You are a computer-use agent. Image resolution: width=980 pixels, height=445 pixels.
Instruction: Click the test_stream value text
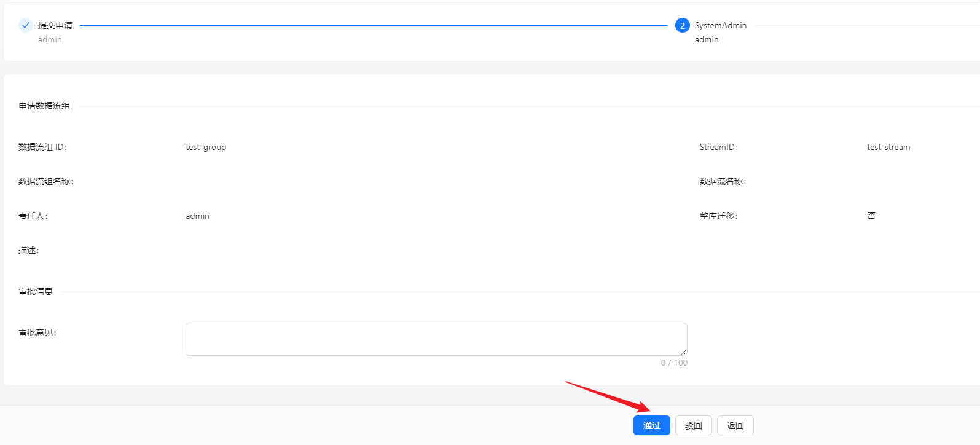888,147
